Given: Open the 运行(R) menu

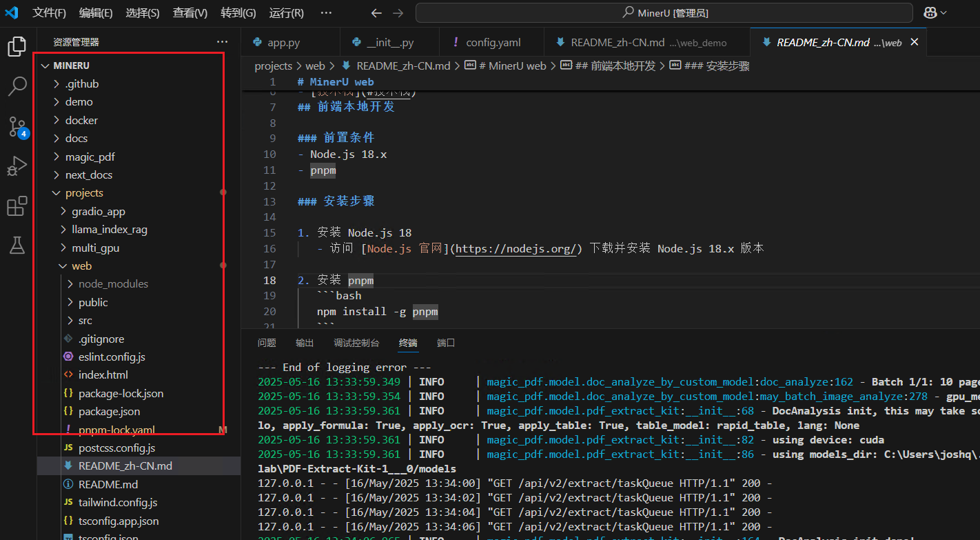Looking at the screenshot, I should [x=286, y=12].
